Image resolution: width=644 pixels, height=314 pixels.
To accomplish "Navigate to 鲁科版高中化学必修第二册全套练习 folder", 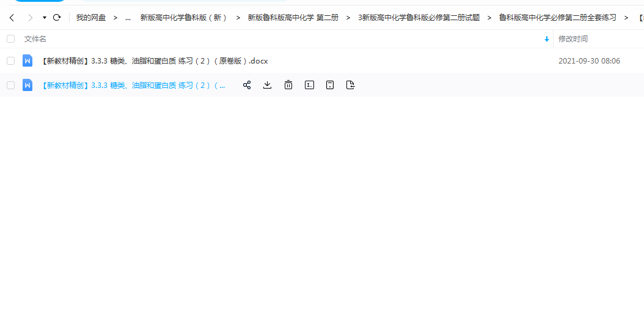I will tap(557, 18).
